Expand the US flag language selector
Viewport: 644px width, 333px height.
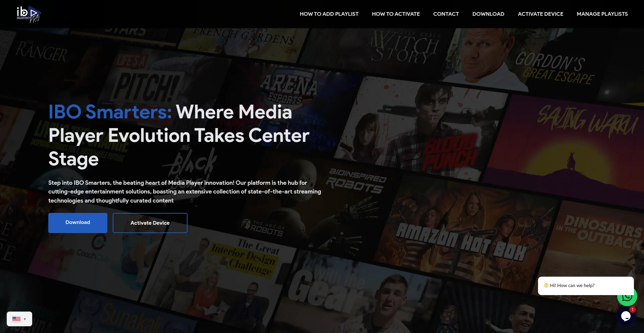click(x=19, y=319)
